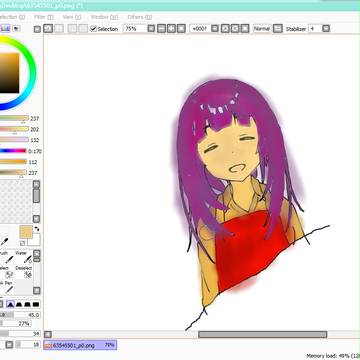
Task: Click the Undo toolbar button
Action: [48, 29]
